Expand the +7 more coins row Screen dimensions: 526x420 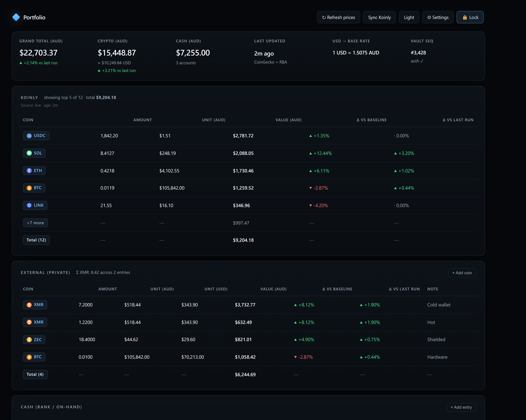pos(35,223)
